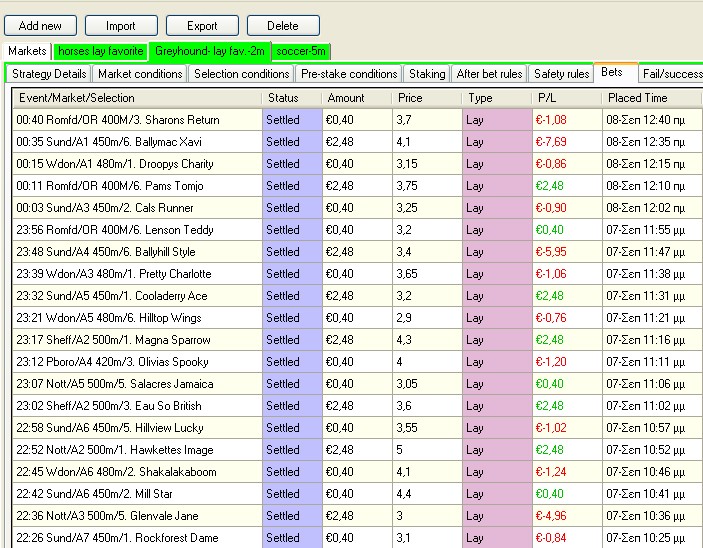Go to Pre-stake conditions tab
Viewport: 703px width, 548px height.
(349, 74)
